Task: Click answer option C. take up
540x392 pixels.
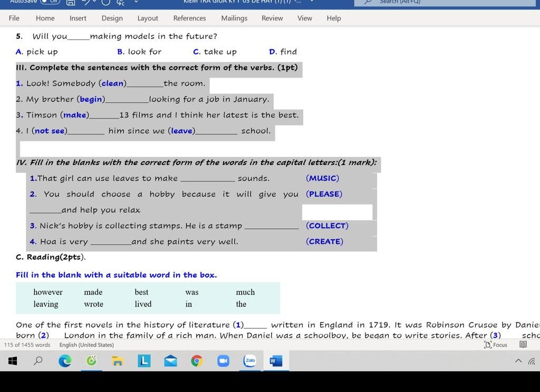Action: tap(215, 52)
